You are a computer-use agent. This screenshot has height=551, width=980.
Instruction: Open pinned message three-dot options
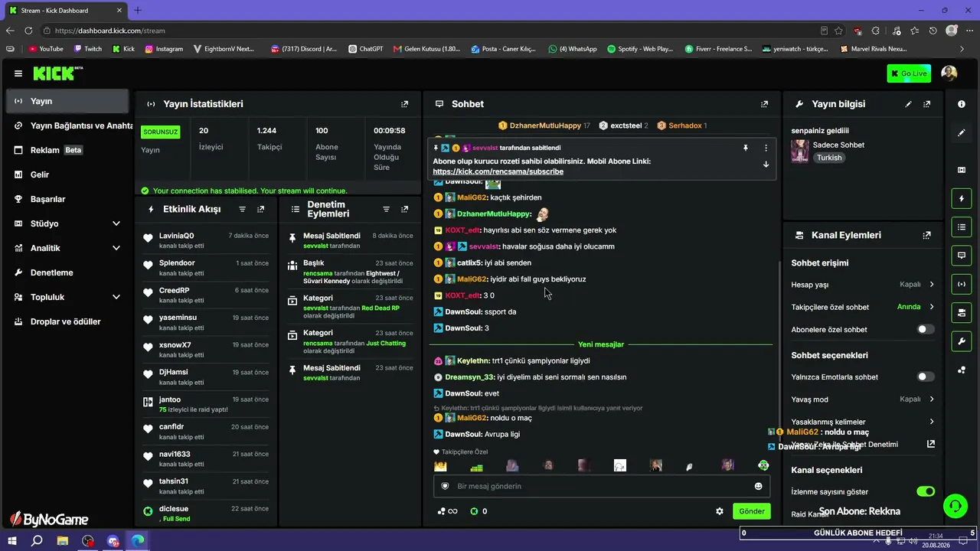[766, 148]
